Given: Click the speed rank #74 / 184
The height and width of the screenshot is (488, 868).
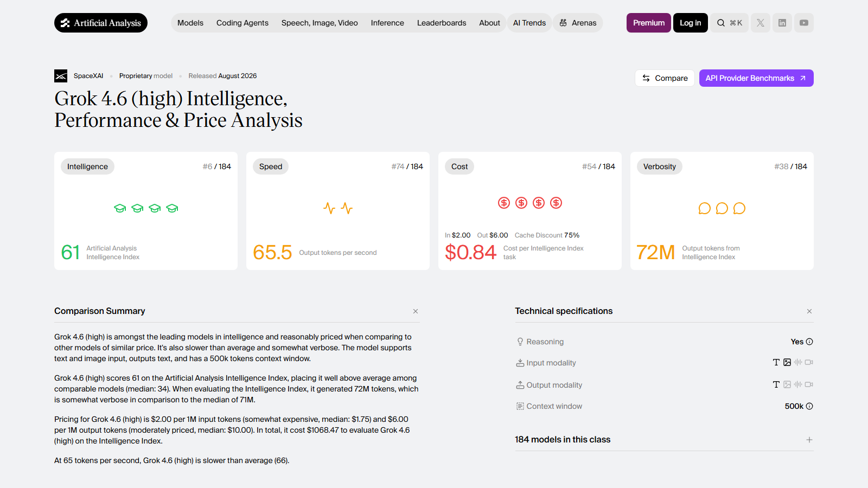Looking at the screenshot, I should pyautogui.click(x=407, y=166).
